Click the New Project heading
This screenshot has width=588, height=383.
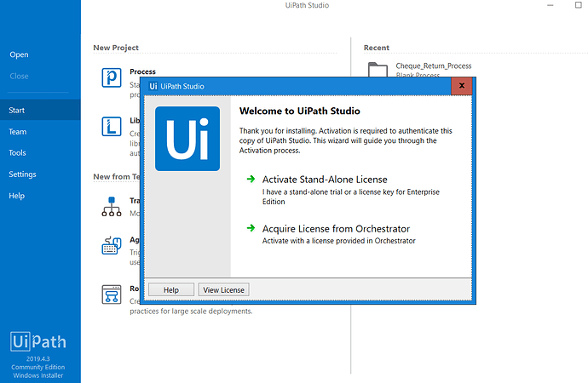[x=116, y=48]
